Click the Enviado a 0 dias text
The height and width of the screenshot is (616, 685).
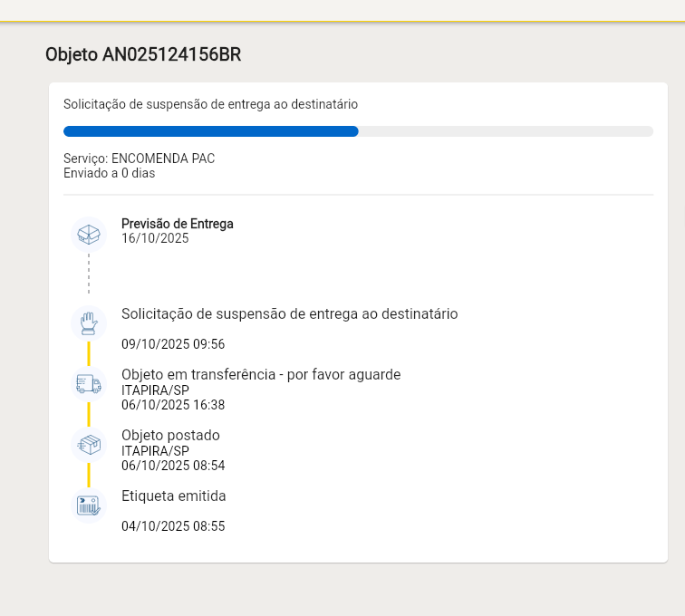pos(110,173)
